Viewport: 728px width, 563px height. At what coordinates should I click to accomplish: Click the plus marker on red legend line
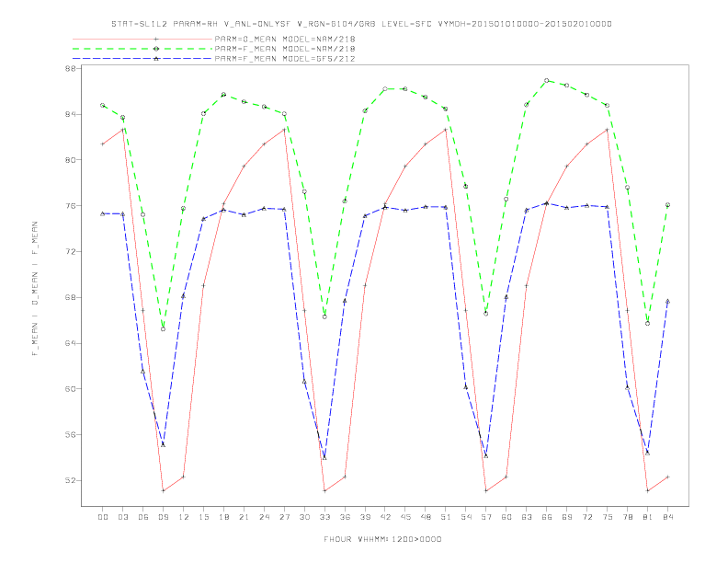(156, 39)
